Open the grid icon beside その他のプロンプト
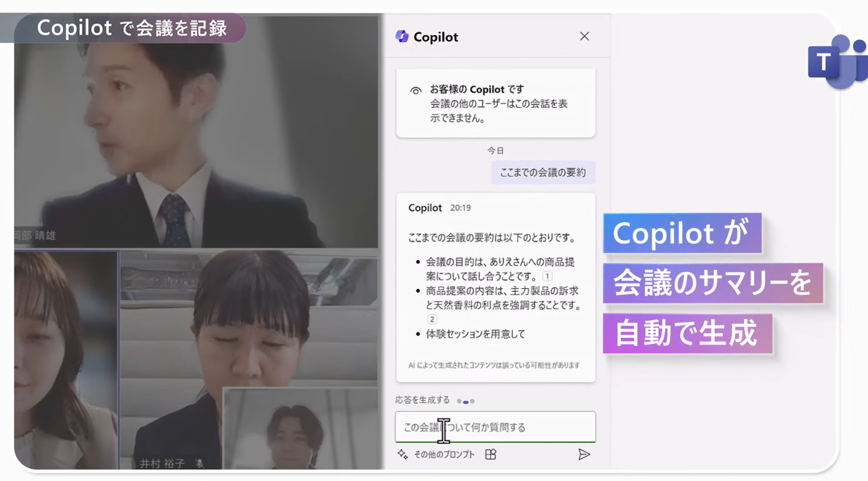The width and height of the screenshot is (868, 481). point(491,455)
